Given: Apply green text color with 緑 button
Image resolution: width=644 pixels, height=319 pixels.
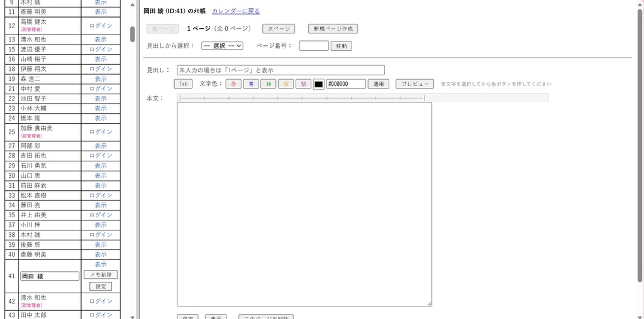Looking at the screenshot, I should point(269,84).
